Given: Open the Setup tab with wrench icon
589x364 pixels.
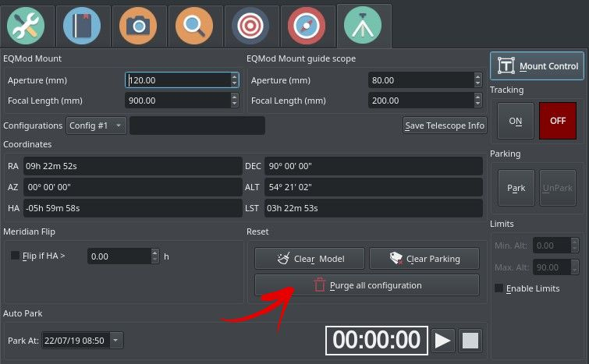Looking at the screenshot, I should tap(26, 26).
